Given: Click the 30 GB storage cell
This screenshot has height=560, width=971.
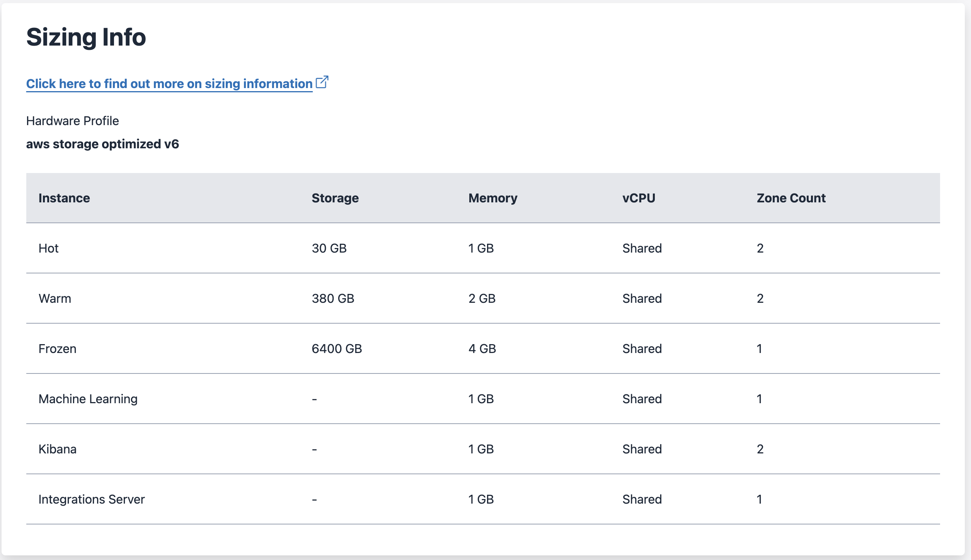Looking at the screenshot, I should pos(329,248).
